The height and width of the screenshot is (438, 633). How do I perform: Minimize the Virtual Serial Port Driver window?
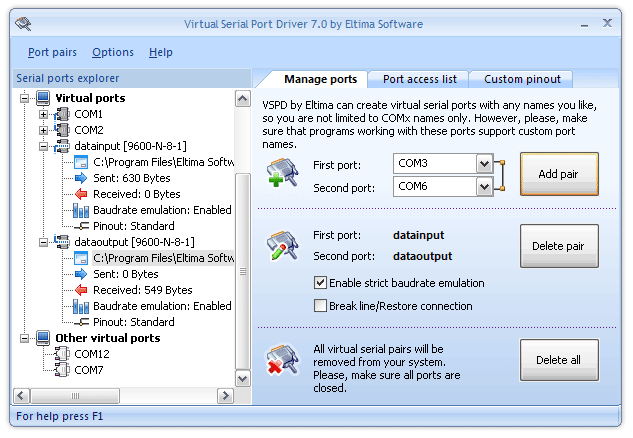tap(585, 24)
